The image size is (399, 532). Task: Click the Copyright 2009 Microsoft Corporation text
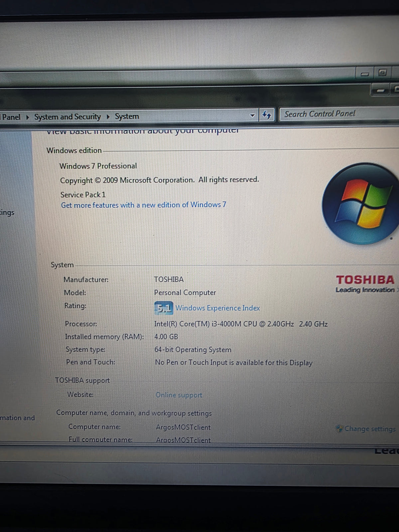point(159,180)
